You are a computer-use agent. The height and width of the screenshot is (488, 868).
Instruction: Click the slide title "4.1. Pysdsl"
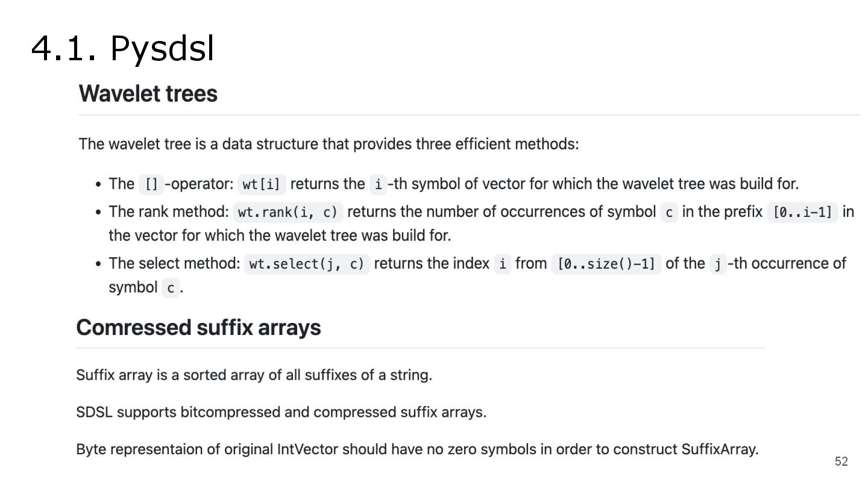click(122, 48)
